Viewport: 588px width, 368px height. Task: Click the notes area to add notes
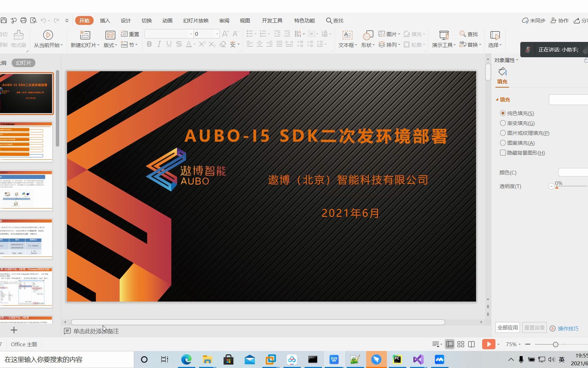pos(96,331)
